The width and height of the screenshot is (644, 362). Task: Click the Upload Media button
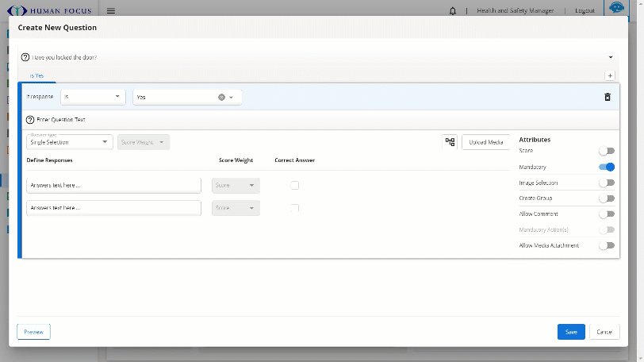point(485,142)
